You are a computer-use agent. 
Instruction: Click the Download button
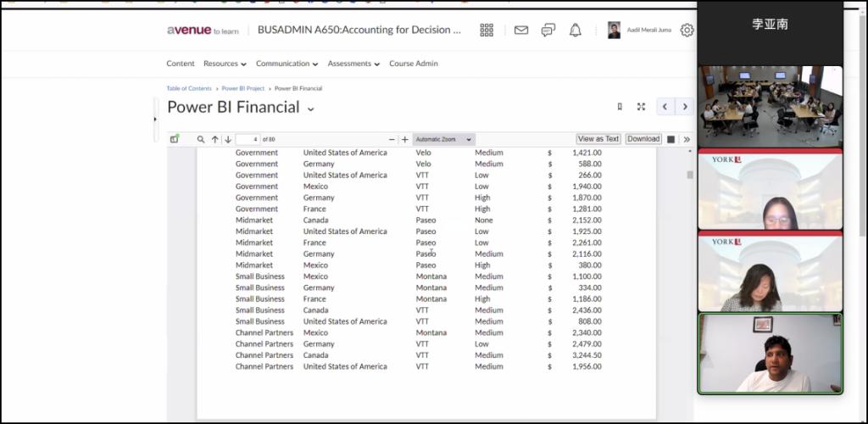[643, 139]
